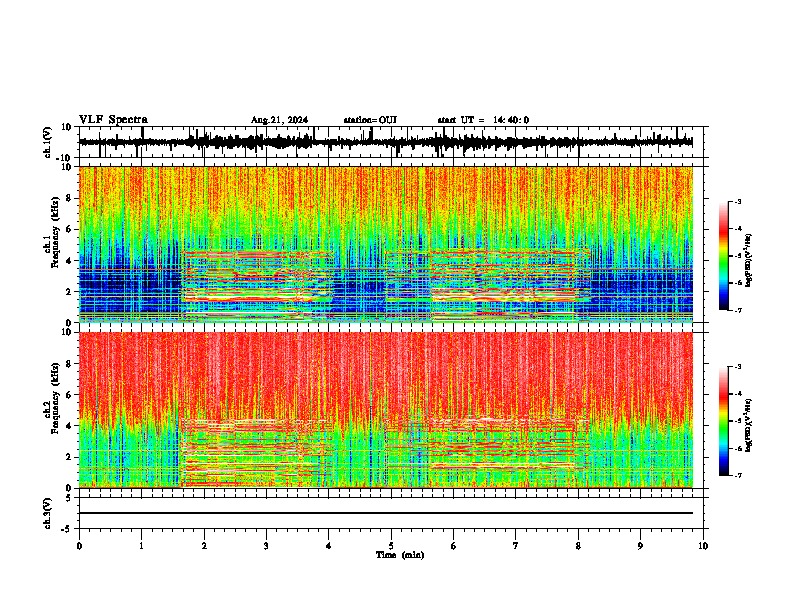Click the ch.2 color bar log(PSD) units label
Screen dimensions: 792x612
click(749, 425)
